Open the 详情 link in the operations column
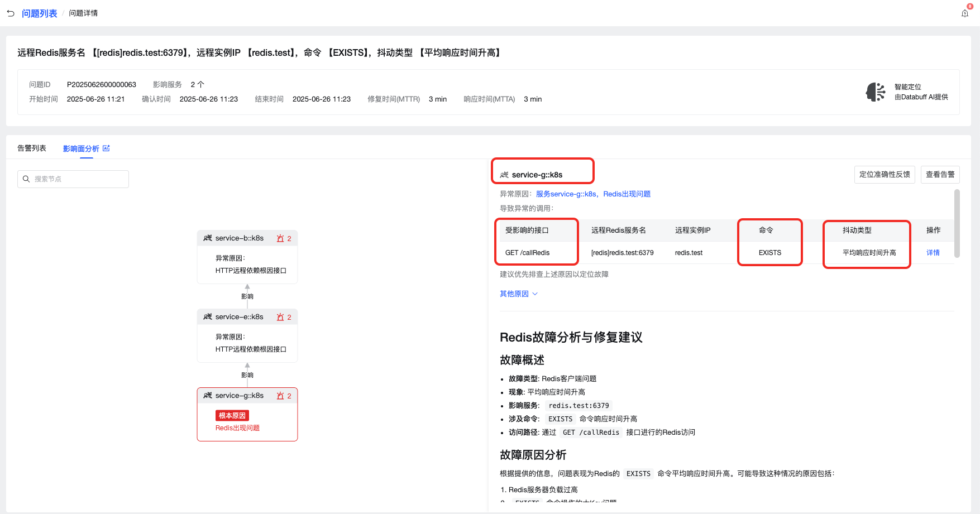This screenshot has width=980, height=514. click(933, 253)
